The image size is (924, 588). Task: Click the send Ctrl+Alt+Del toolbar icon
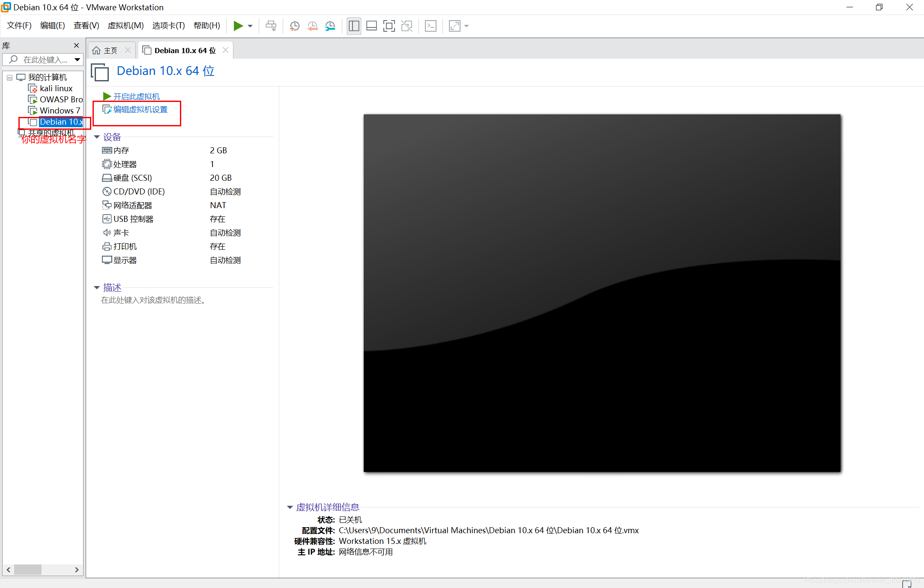point(271,26)
